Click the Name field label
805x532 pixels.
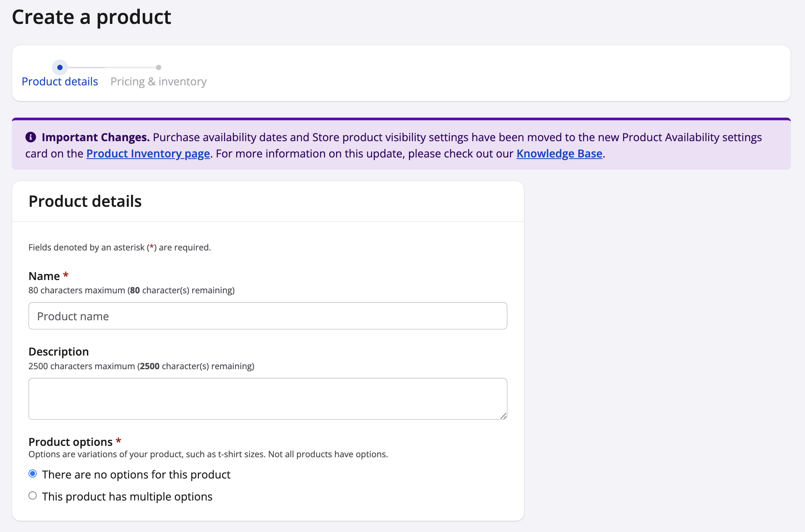pyautogui.click(x=44, y=276)
